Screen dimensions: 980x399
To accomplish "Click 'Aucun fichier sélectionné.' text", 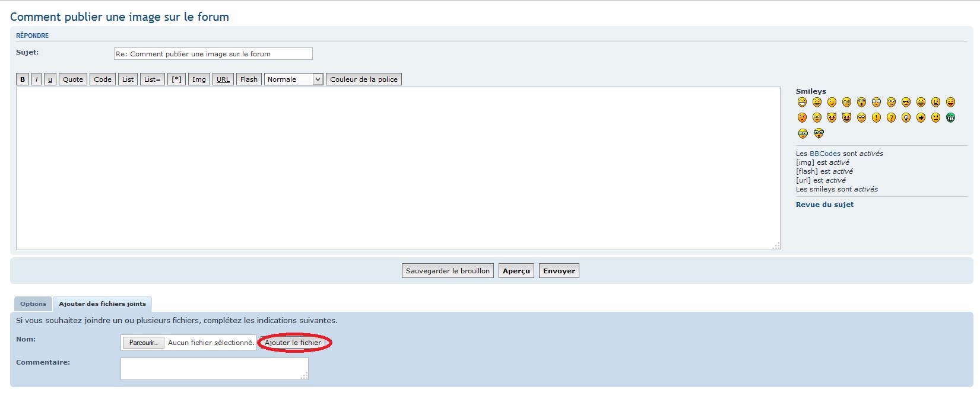I will click(x=211, y=343).
